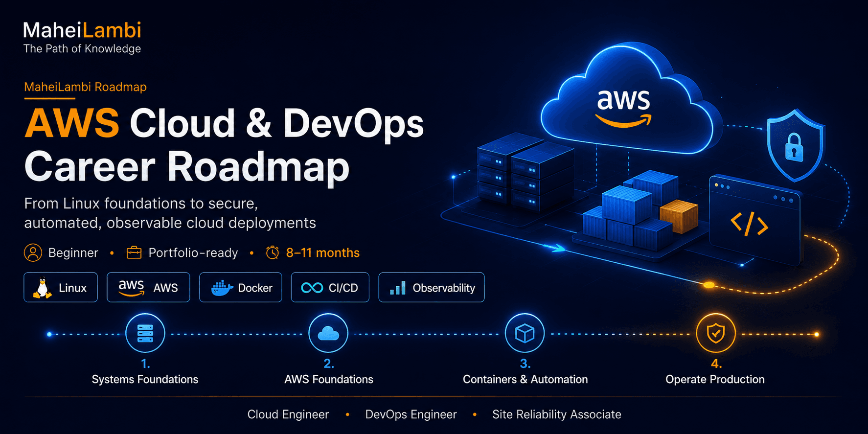The width and height of the screenshot is (868, 434).
Task: Click the Linux tag button
Action: pyautogui.click(x=61, y=287)
